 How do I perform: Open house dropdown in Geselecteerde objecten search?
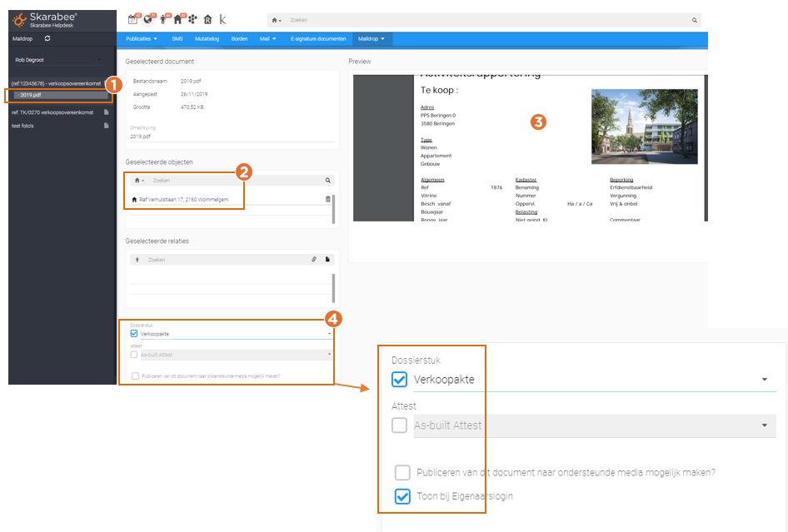[x=139, y=181]
